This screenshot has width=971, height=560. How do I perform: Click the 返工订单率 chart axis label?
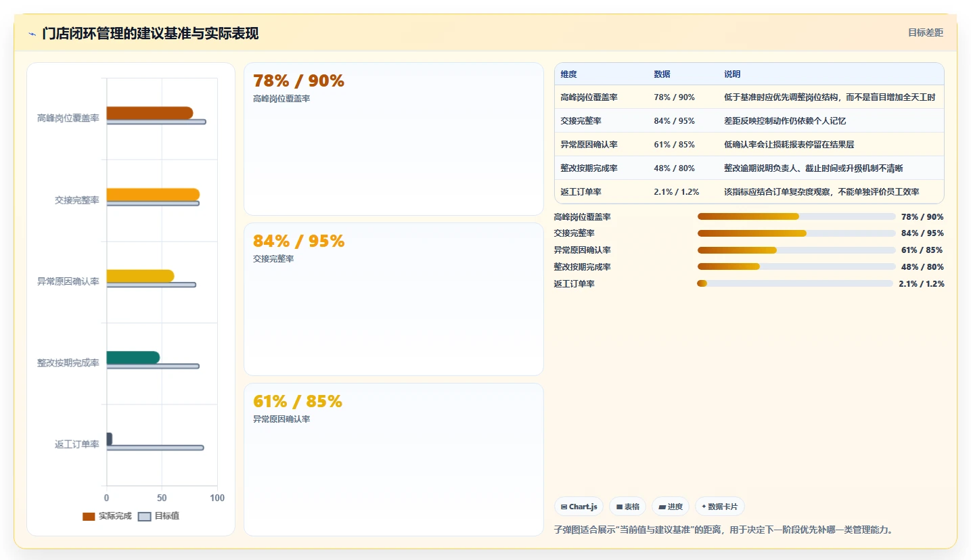(x=77, y=444)
